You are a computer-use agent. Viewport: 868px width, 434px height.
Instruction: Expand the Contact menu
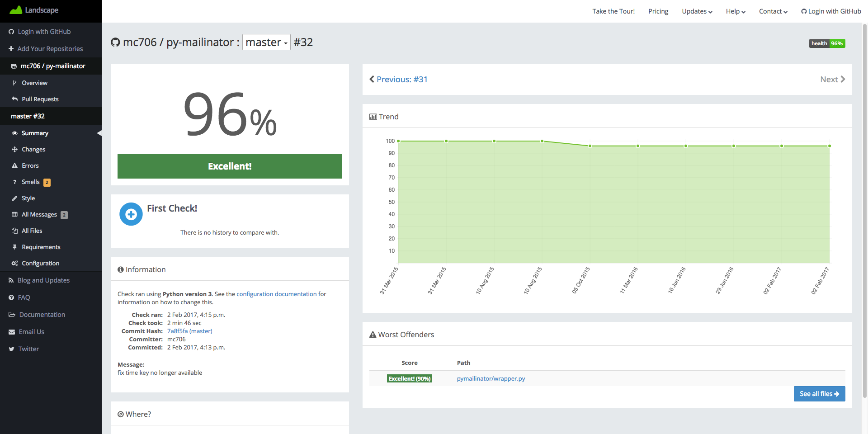[x=773, y=11]
